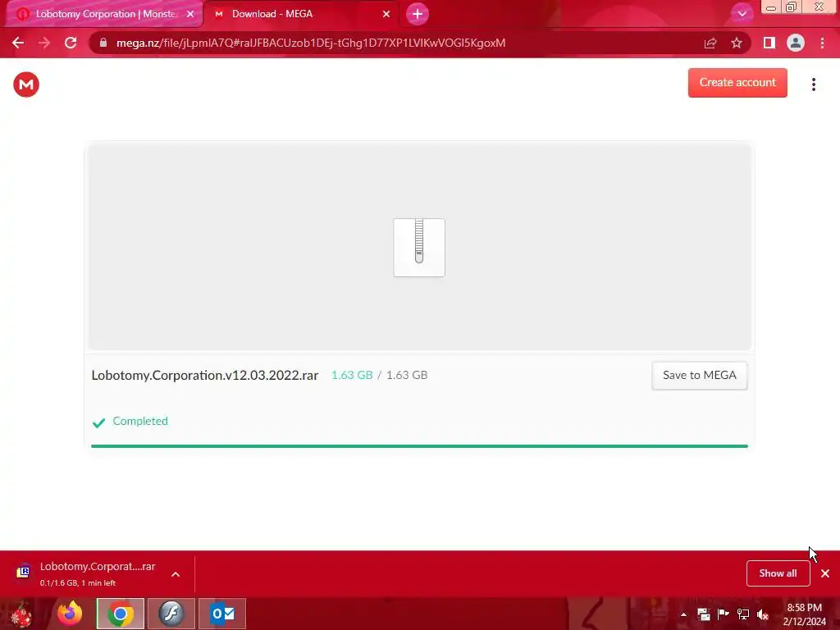Screen dimensions: 840x630
Task: Click the browser forward arrow
Action: coord(44,43)
